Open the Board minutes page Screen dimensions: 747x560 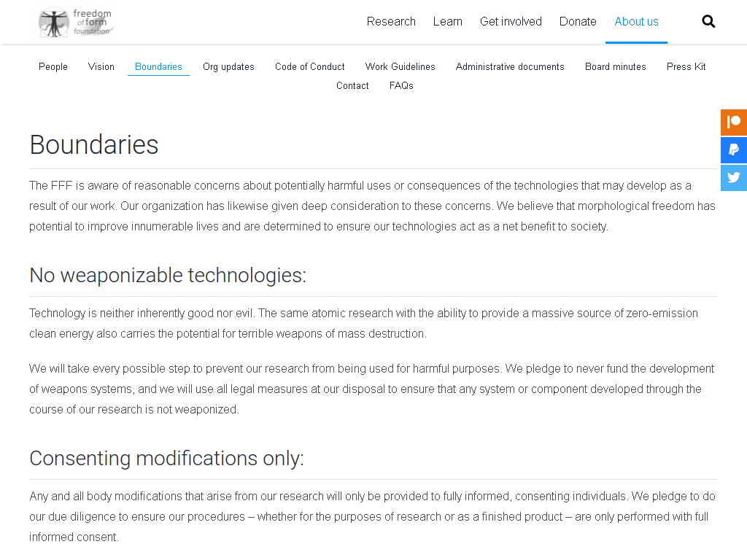615,66
